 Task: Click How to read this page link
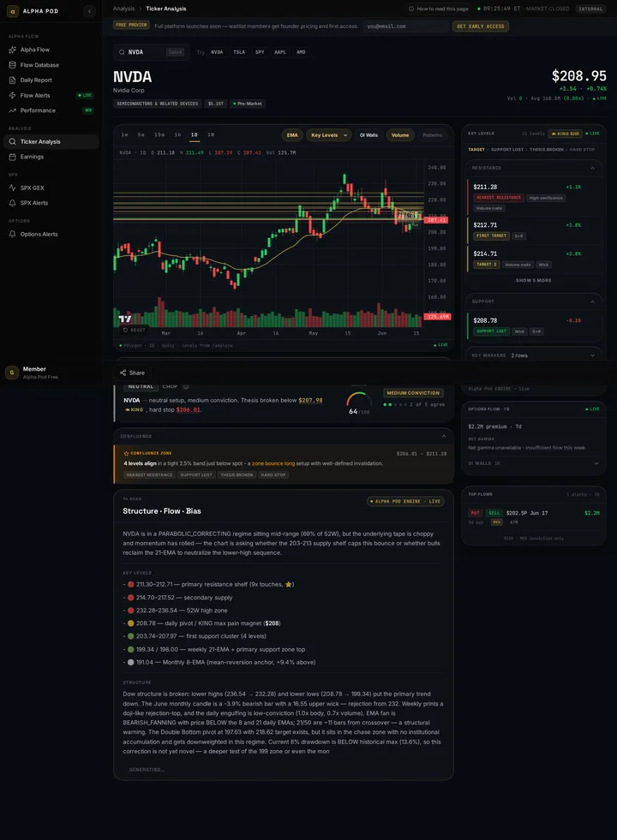pyautogui.click(x=439, y=9)
